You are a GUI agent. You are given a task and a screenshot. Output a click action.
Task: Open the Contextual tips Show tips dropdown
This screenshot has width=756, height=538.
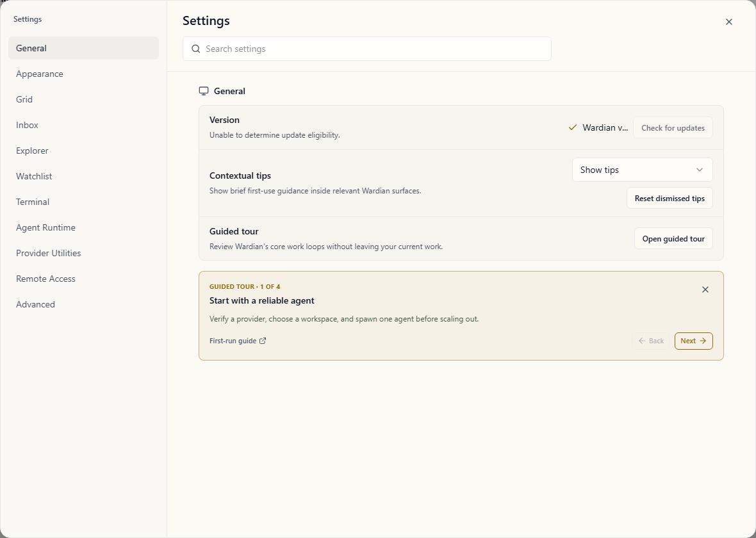click(642, 170)
